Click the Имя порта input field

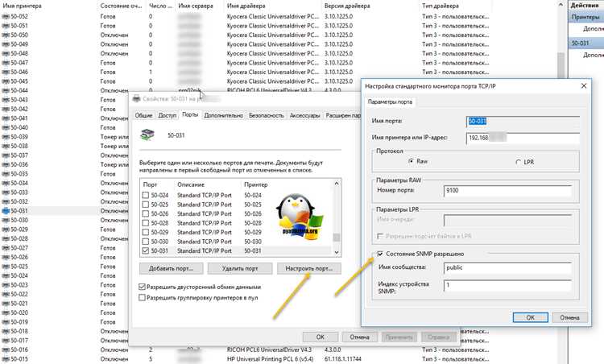tap(523, 122)
